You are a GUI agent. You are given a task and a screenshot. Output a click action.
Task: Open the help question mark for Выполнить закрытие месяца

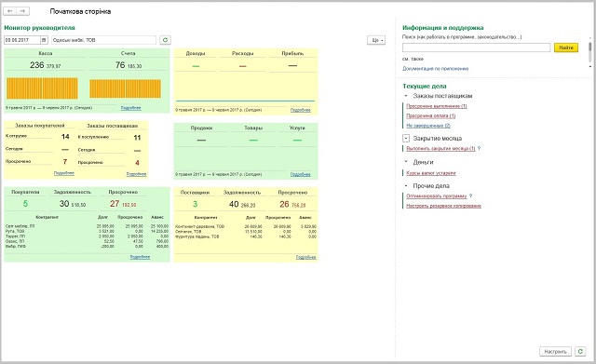click(479, 149)
